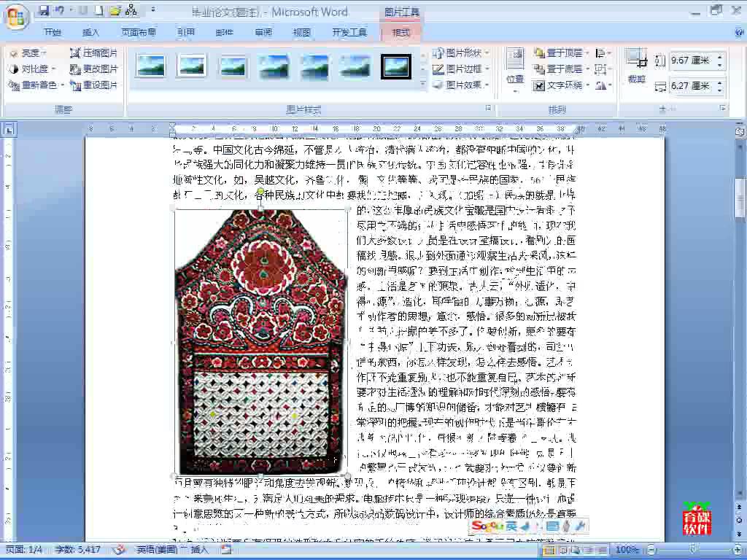Open the 开发工具 tab

(x=349, y=32)
